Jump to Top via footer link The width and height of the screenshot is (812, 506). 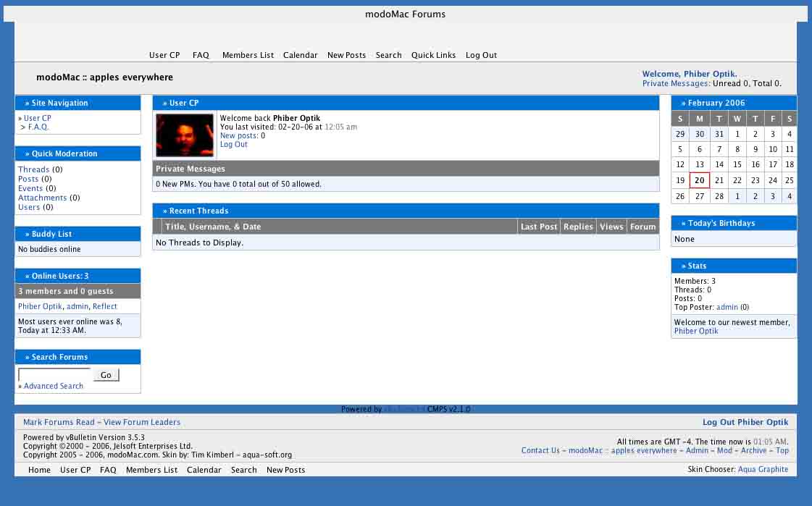pyautogui.click(x=782, y=451)
